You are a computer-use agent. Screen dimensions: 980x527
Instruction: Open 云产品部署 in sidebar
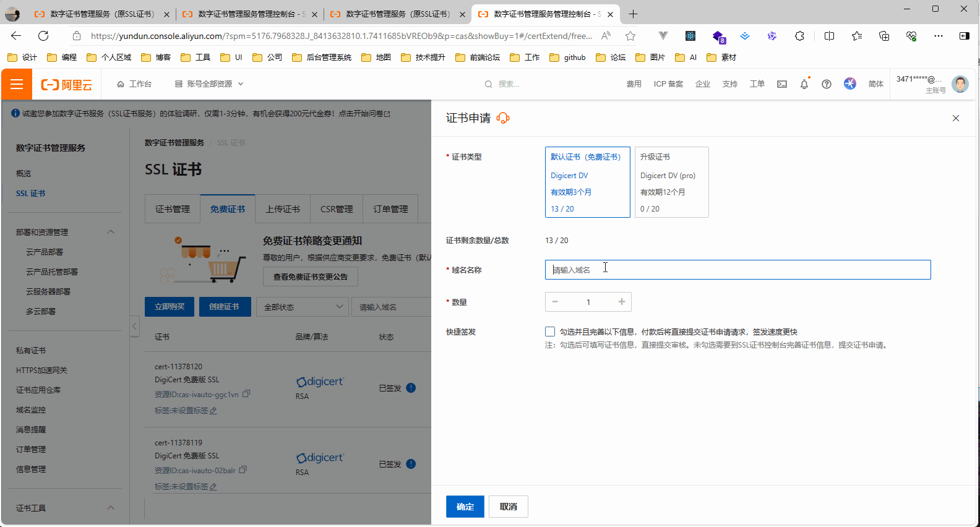45,252
